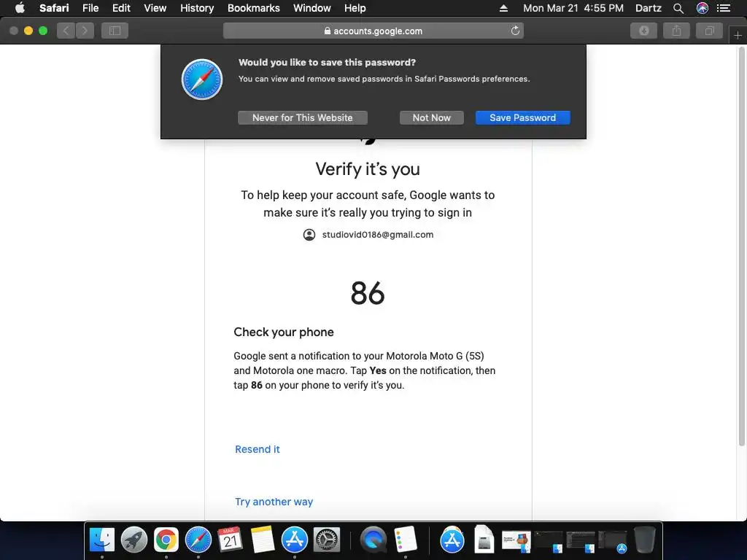Click the date and time in menu bar
Screen dimensions: 747x560
pyautogui.click(x=573, y=8)
